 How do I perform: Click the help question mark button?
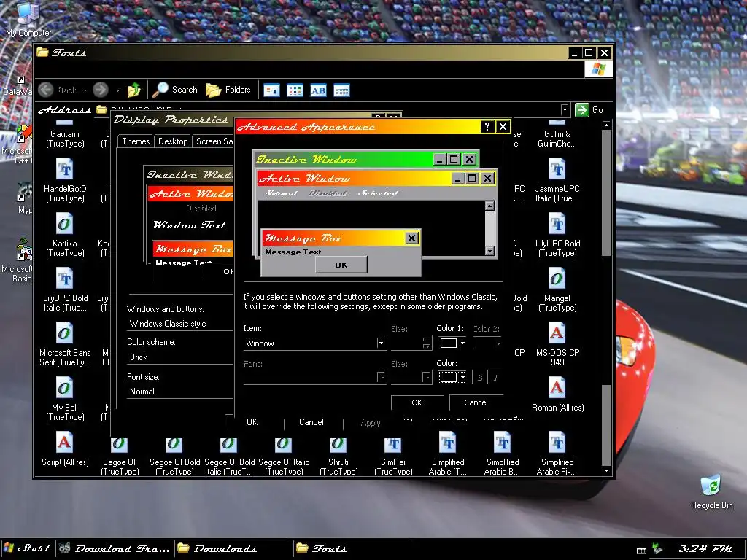[x=487, y=127]
